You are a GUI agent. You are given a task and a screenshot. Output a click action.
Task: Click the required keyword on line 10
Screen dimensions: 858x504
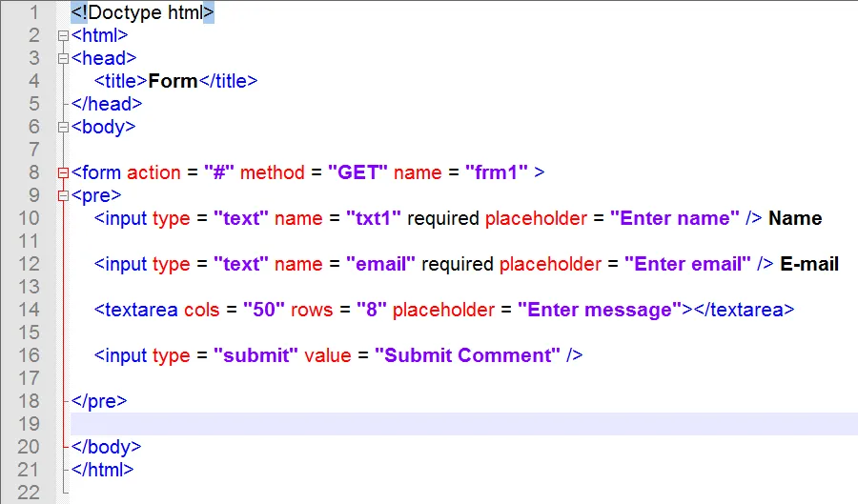click(x=443, y=218)
